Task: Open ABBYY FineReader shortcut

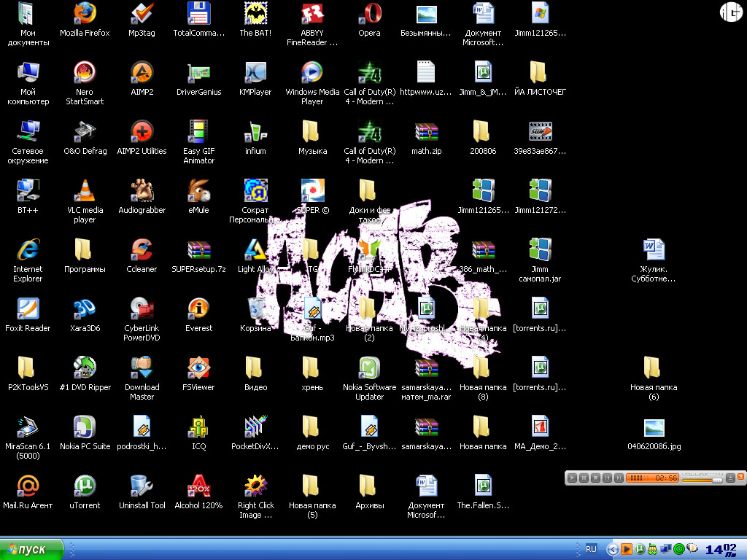Action: [312, 24]
